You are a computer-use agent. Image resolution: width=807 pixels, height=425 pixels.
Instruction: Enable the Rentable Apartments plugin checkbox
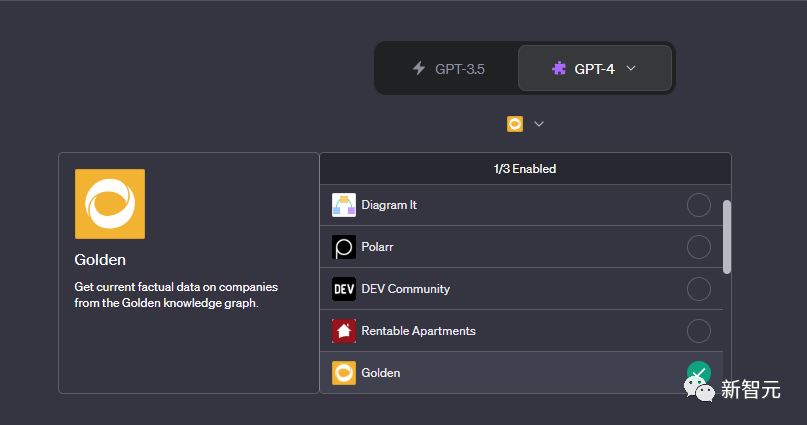tap(699, 331)
